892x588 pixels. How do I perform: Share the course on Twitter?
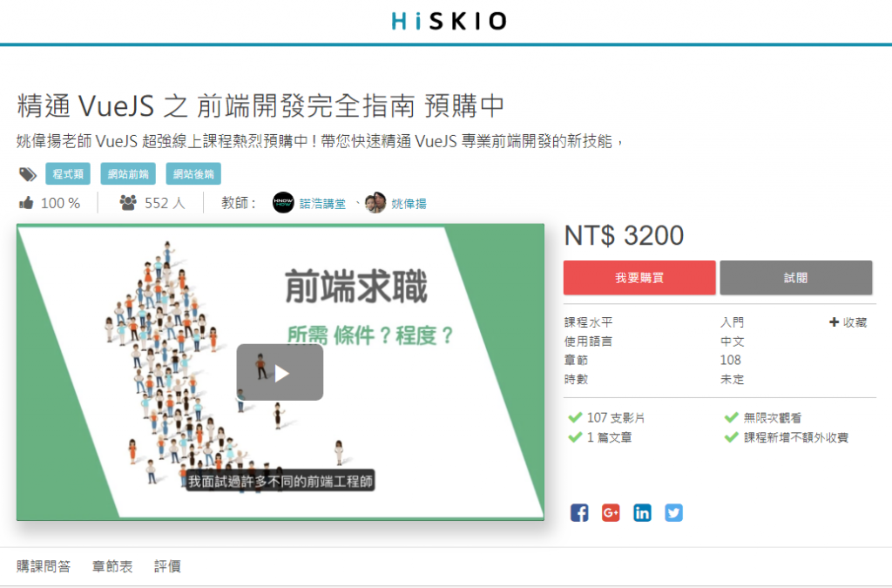pos(673,512)
